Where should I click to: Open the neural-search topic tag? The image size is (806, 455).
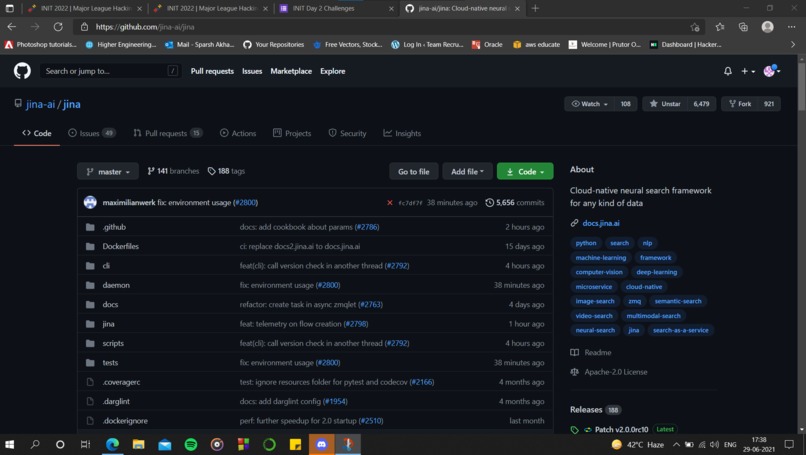pyautogui.click(x=595, y=330)
